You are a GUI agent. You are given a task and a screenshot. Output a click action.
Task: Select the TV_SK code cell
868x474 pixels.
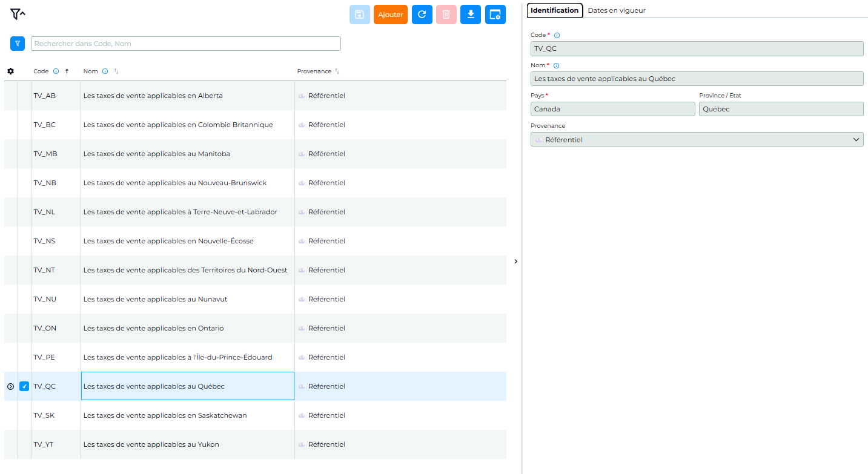click(x=44, y=415)
